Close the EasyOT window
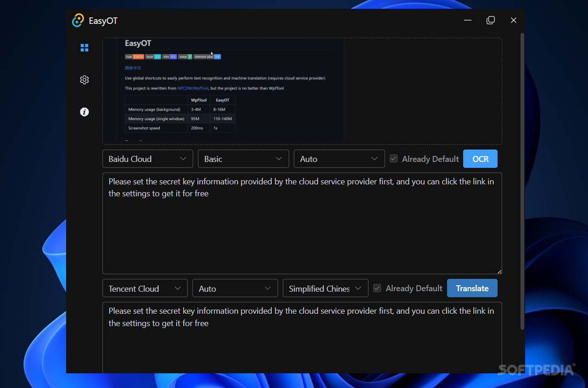Viewport: 588px width, 388px height. click(x=514, y=20)
